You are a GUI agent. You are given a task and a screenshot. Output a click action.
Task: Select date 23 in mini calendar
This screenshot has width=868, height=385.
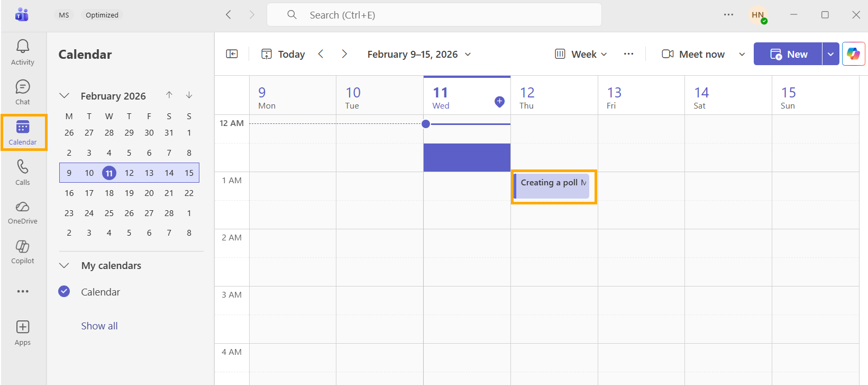[x=69, y=213]
